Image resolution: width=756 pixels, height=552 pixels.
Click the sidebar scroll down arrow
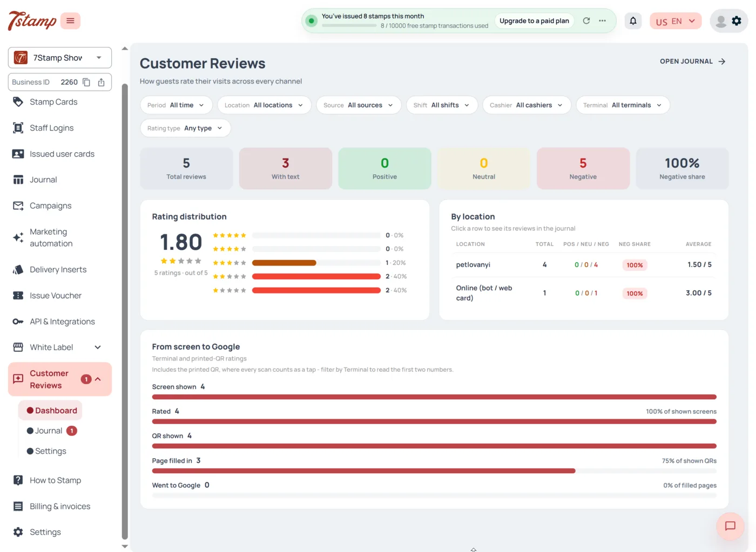(125, 546)
